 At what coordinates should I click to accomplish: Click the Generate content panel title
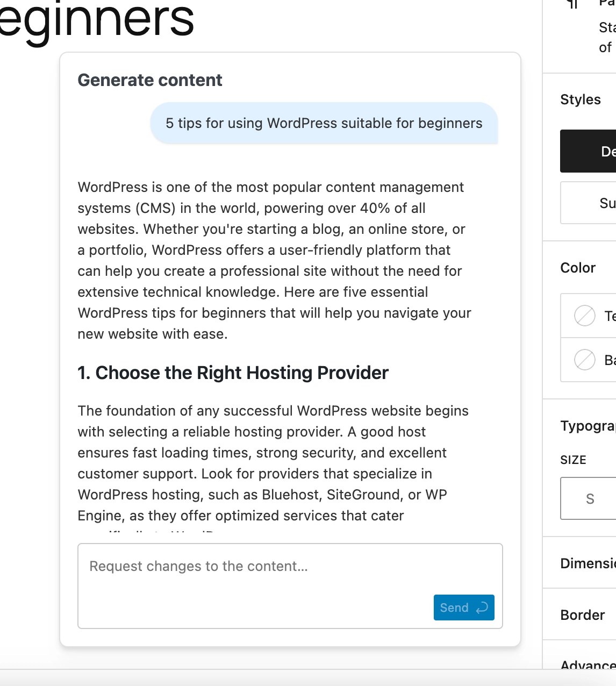point(150,80)
